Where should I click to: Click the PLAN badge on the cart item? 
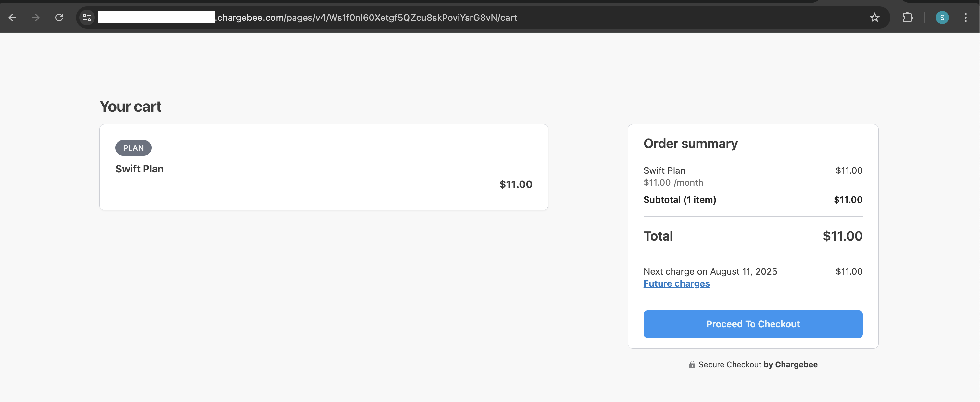[133, 147]
